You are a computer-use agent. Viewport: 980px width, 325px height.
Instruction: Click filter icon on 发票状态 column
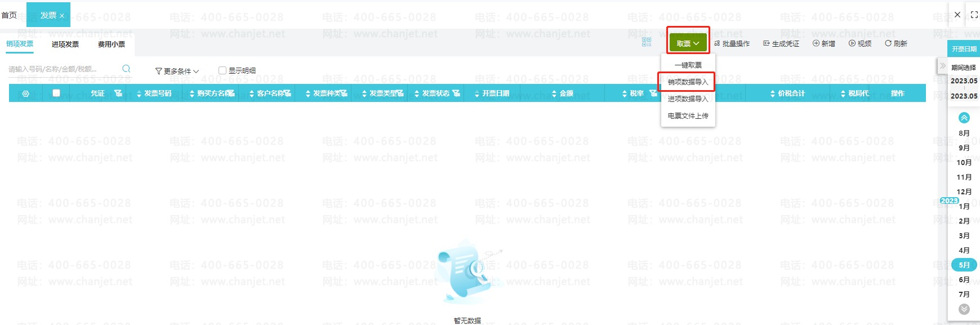pyautogui.click(x=456, y=93)
